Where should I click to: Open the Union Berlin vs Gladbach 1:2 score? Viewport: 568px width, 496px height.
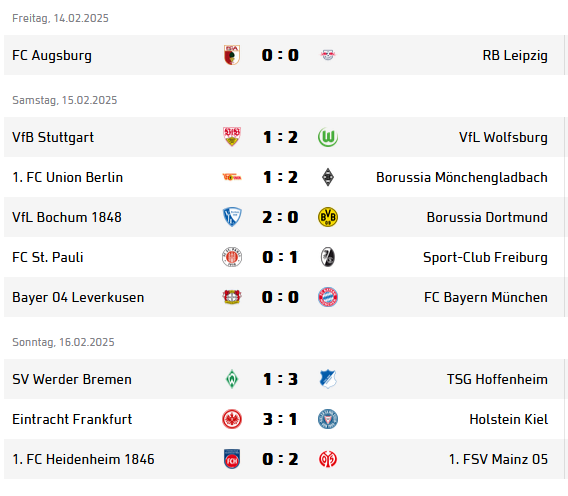click(x=280, y=178)
